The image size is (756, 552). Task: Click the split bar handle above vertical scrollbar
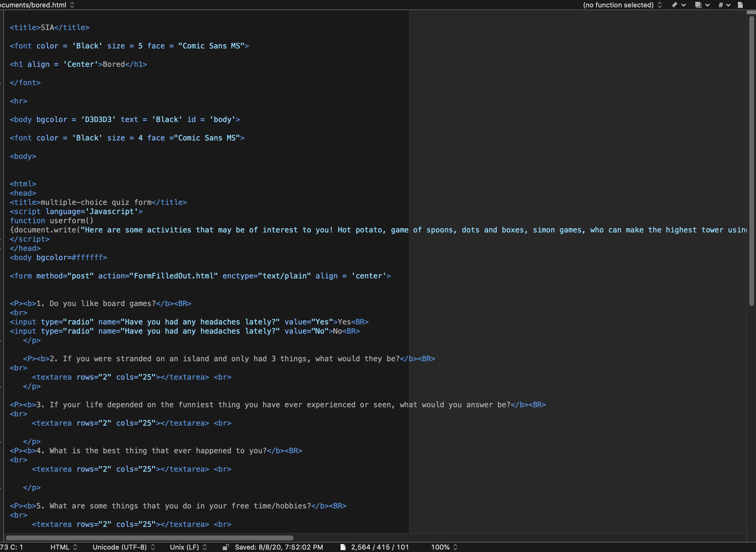[x=751, y=12]
